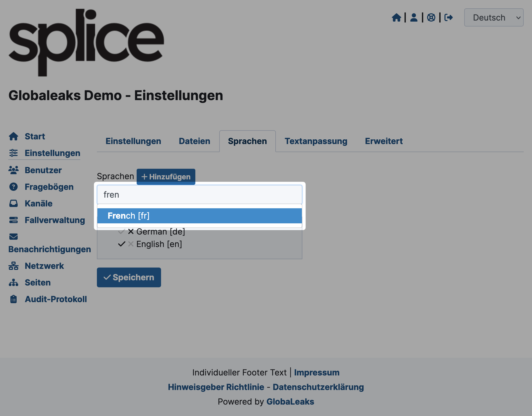Click the Kanäle inbox icon
Viewport: 532px width, 416px height.
[x=14, y=203]
